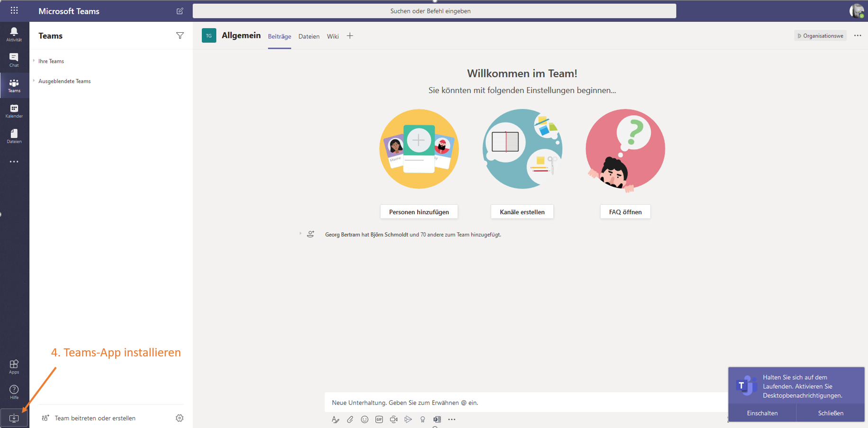Click the attach file paperclip icon

(x=350, y=419)
